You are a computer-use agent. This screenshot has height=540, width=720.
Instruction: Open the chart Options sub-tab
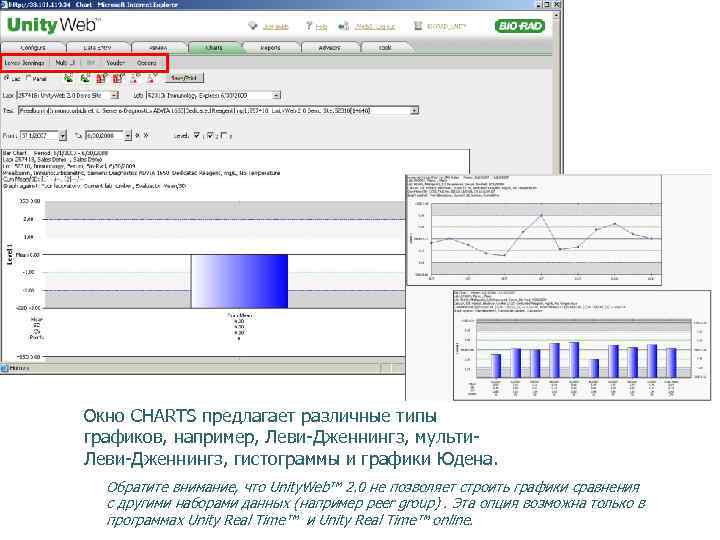click(x=147, y=63)
